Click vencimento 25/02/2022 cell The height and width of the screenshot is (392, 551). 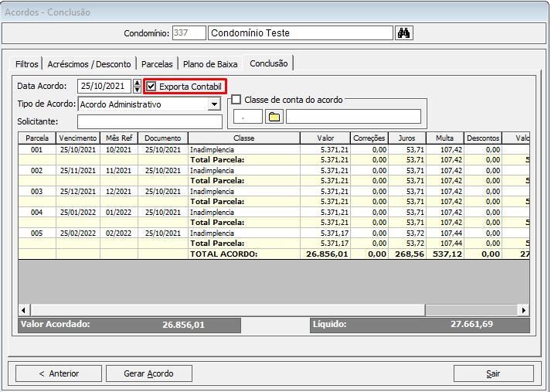point(78,233)
